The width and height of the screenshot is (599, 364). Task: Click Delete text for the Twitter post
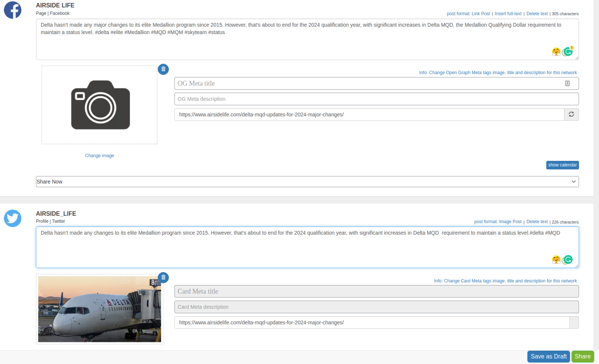pyautogui.click(x=537, y=222)
